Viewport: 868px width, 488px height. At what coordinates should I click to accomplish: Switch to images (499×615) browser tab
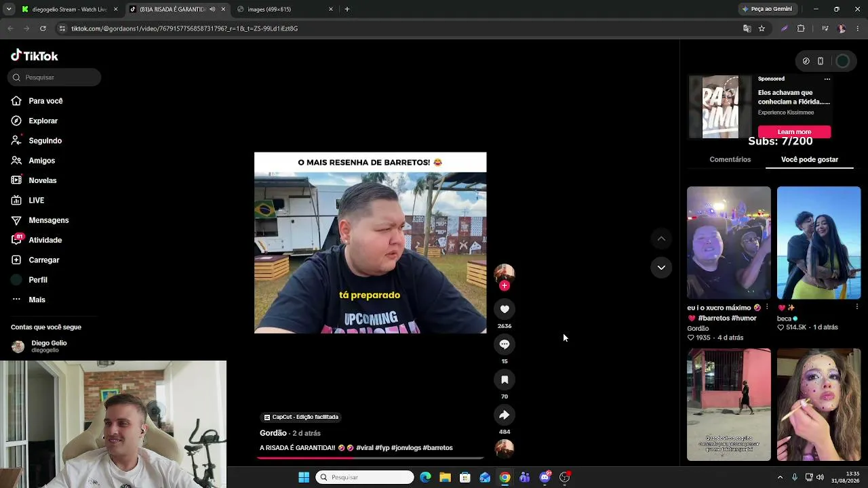pyautogui.click(x=285, y=9)
